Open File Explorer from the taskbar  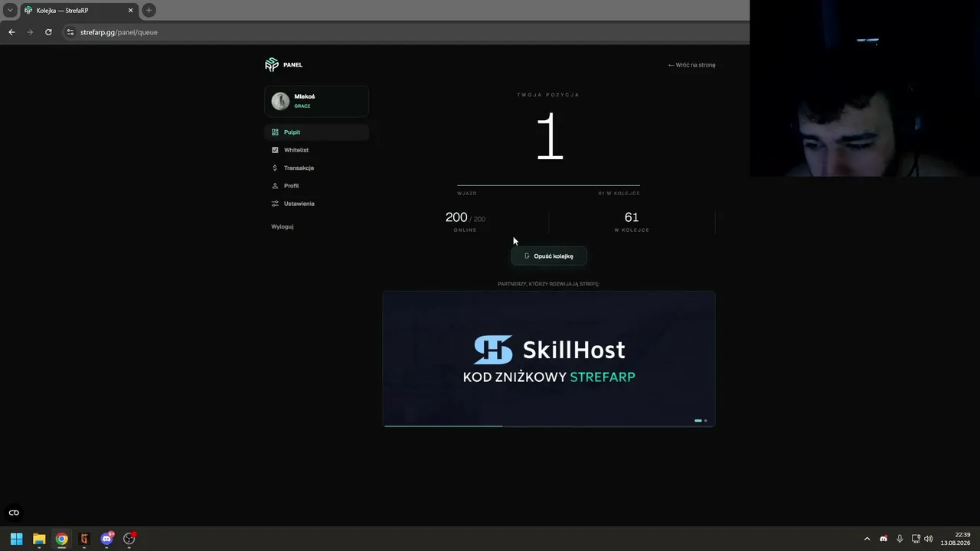[x=39, y=539]
